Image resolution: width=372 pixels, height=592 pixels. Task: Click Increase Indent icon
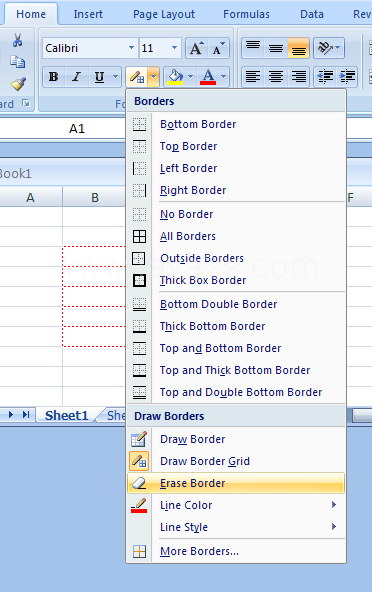tap(347, 77)
